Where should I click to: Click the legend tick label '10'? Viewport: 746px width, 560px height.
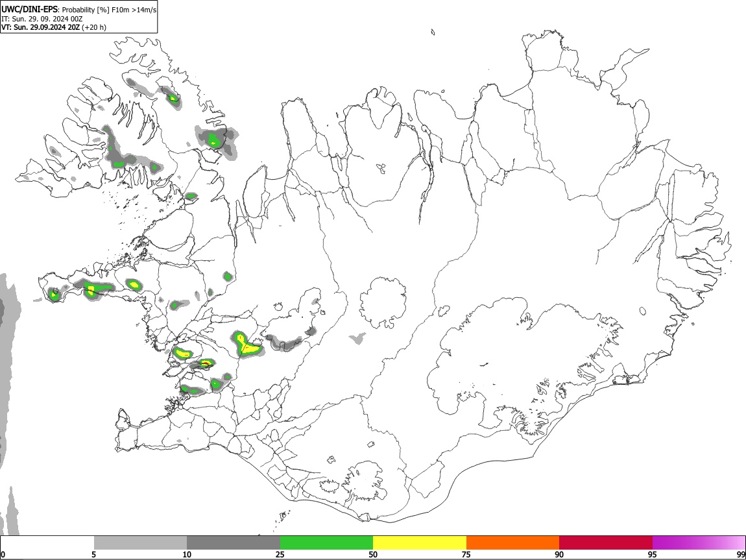coord(187,554)
